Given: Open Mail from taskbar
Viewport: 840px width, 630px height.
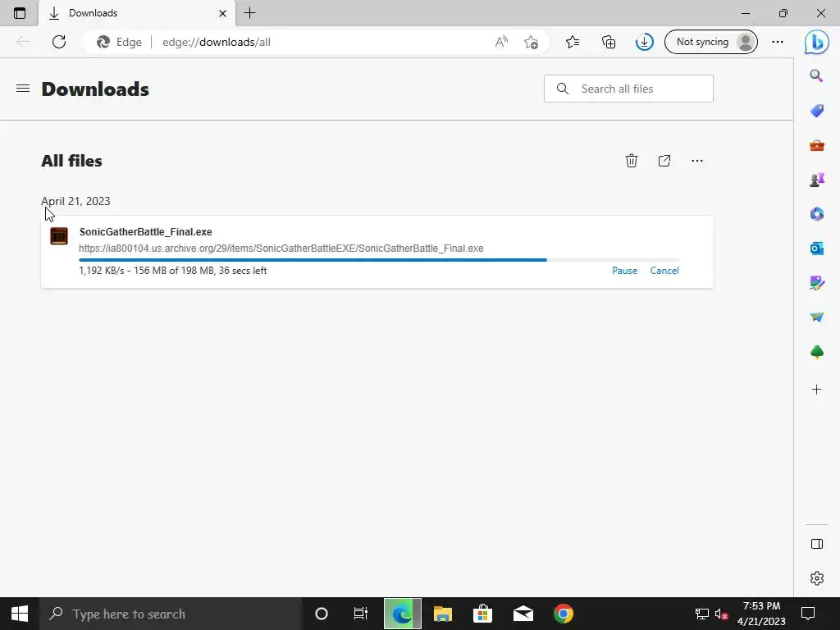Looking at the screenshot, I should pos(523,614).
